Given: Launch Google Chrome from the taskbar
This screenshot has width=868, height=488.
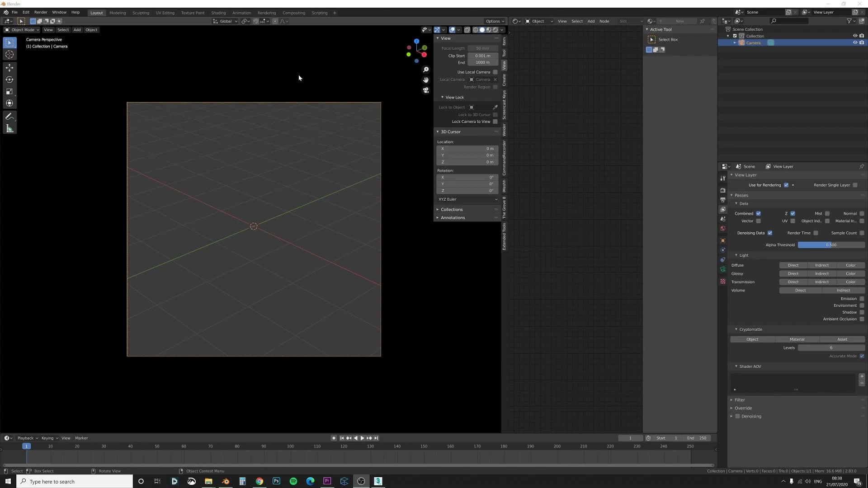Looking at the screenshot, I should tap(259, 481).
